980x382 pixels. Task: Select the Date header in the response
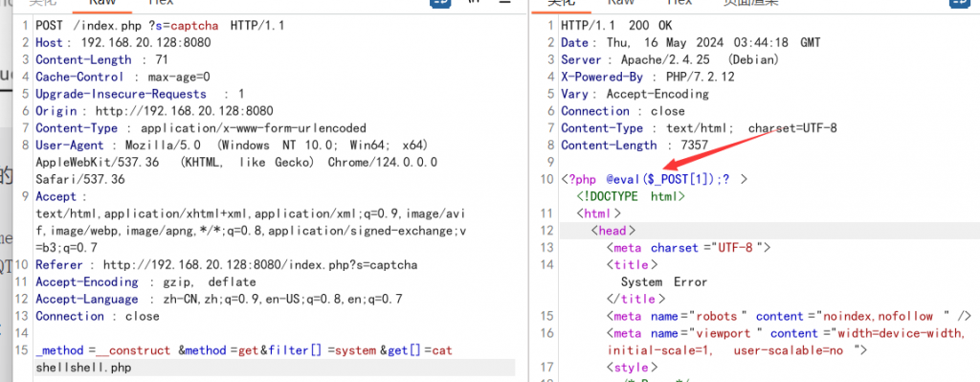(691, 42)
